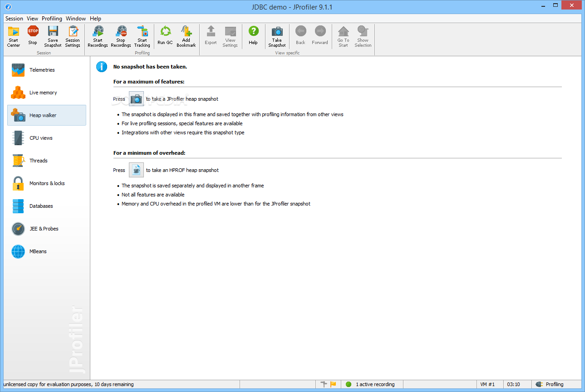Click 'For a minimum of overhead:' heading
585x392 pixels.
coord(149,153)
